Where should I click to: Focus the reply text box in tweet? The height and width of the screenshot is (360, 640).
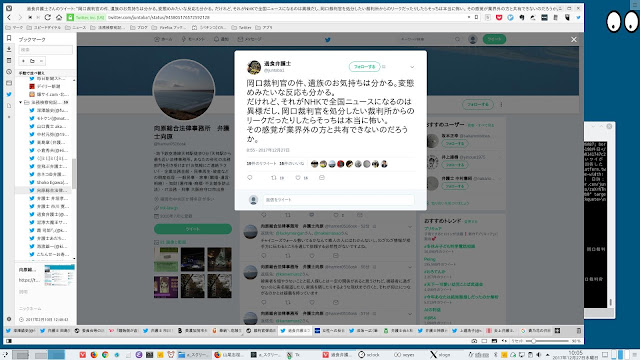click(x=338, y=200)
